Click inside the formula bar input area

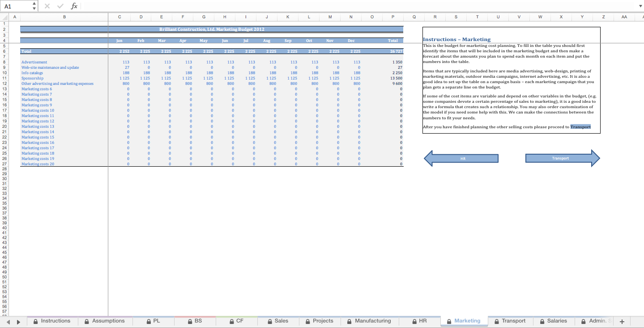358,6
